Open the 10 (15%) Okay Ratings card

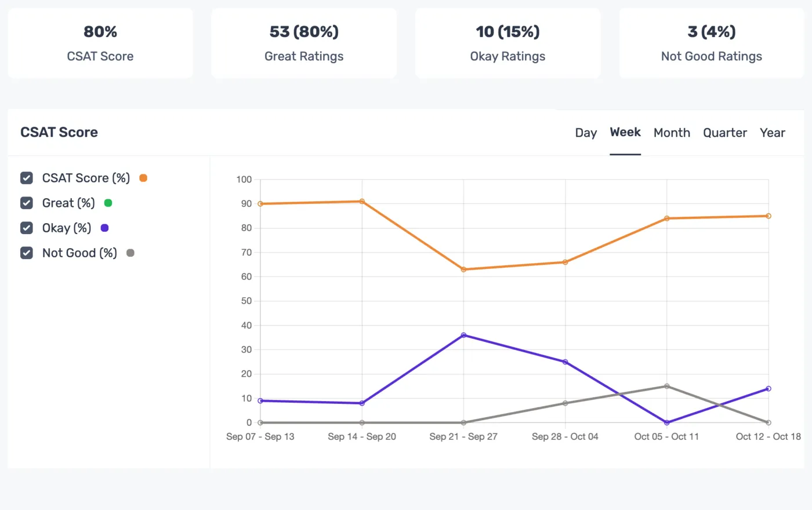click(508, 43)
